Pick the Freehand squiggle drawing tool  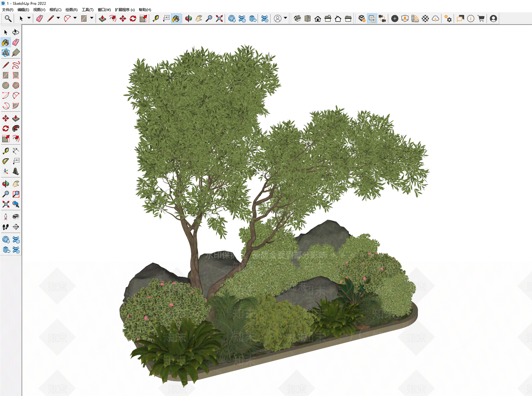(x=16, y=65)
